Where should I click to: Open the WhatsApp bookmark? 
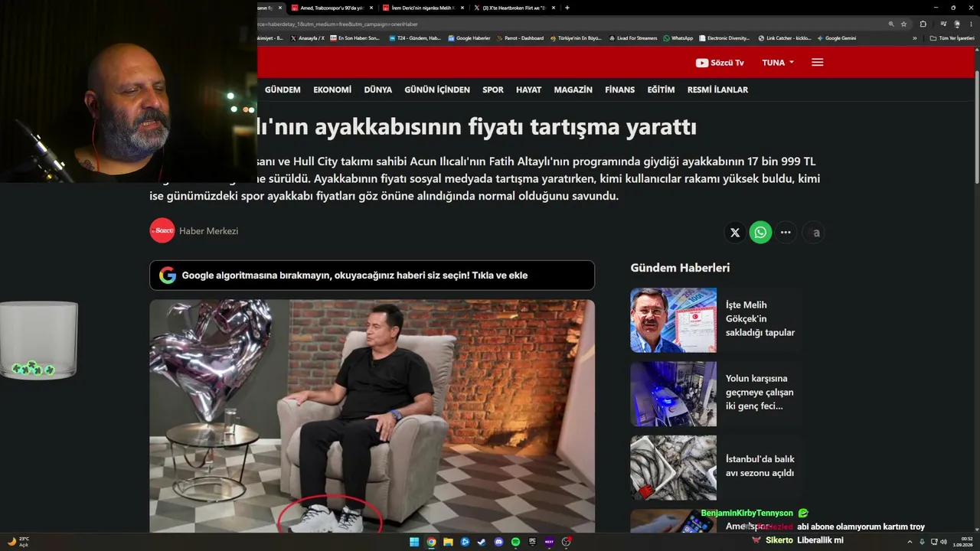678,38
